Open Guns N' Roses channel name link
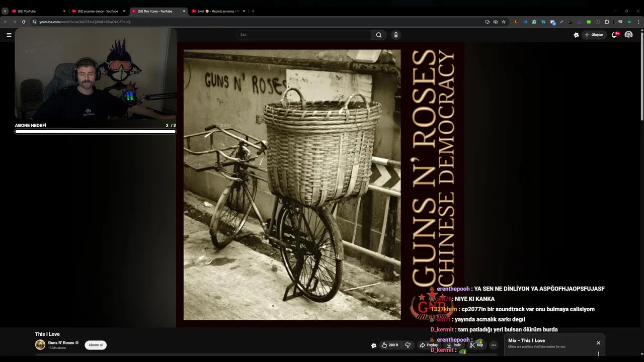The width and height of the screenshot is (644, 362). coord(61,342)
